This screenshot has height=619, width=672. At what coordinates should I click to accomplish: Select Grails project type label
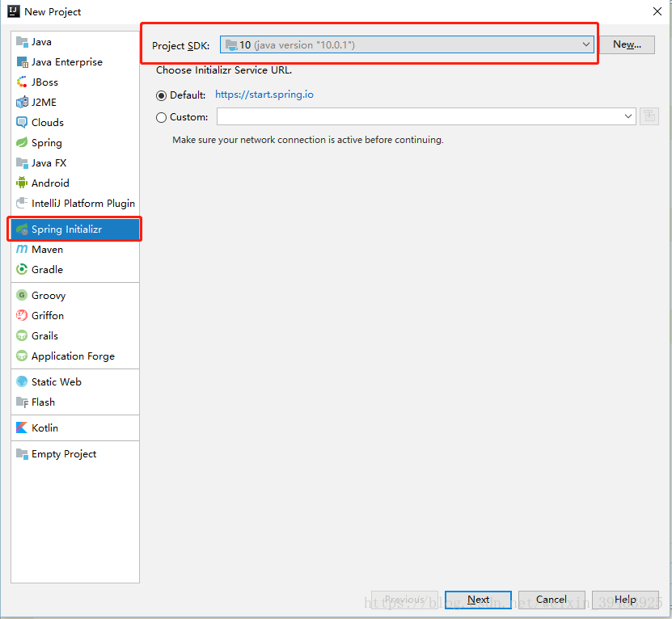44,336
